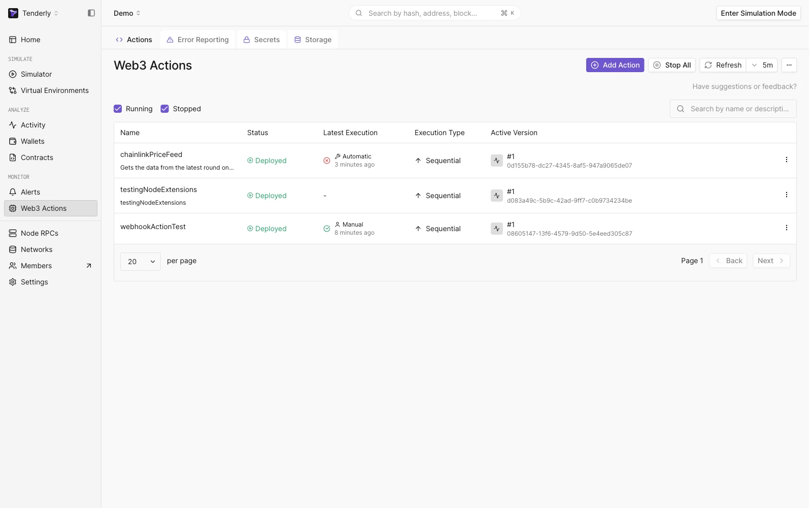Open the testingNodeExtensions action name
Screen dimensions: 812x508
tap(158, 189)
